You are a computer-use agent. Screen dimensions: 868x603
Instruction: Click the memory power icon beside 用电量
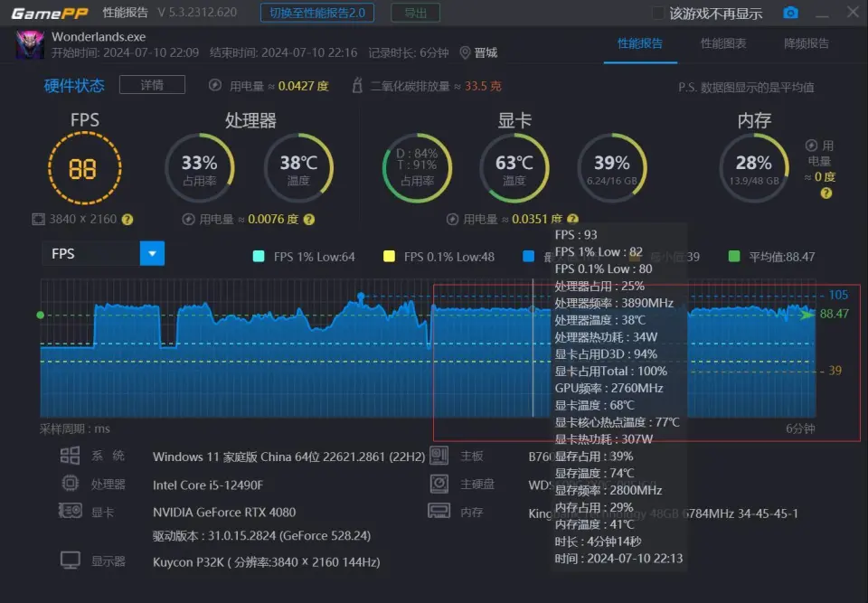pyautogui.click(x=811, y=145)
